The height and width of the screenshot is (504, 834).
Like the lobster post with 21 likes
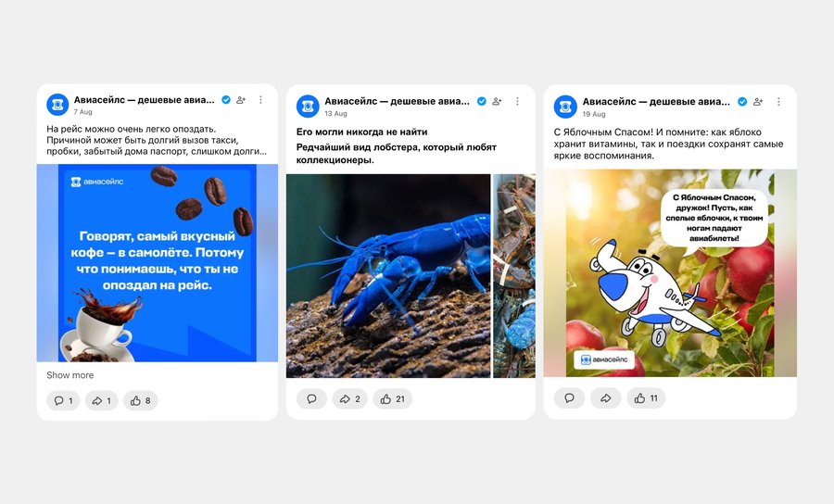click(x=393, y=398)
